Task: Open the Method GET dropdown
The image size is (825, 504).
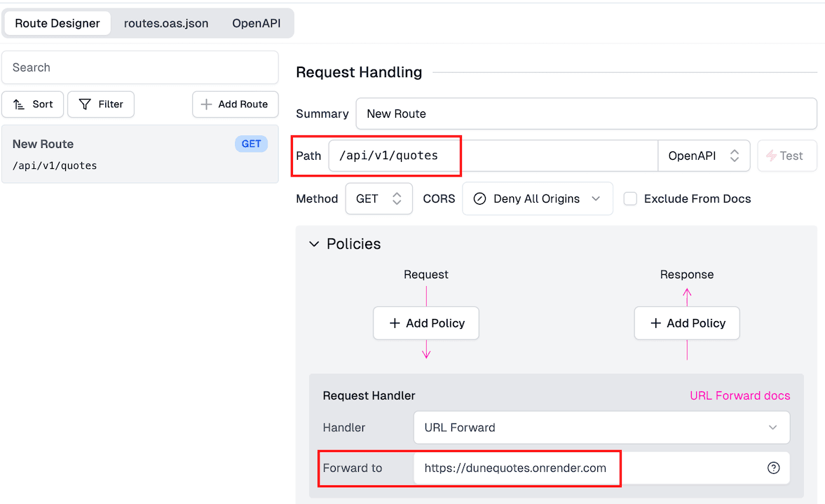Action: point(379,199)
